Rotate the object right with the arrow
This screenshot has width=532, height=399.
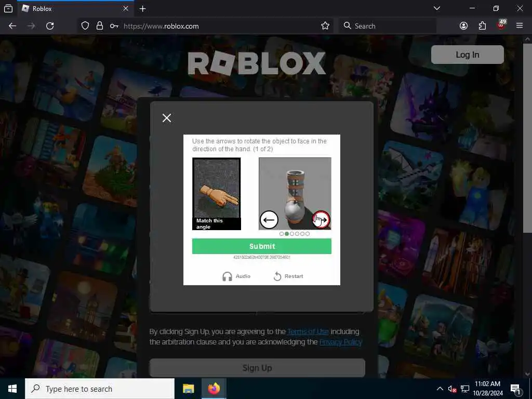(321, 220)
